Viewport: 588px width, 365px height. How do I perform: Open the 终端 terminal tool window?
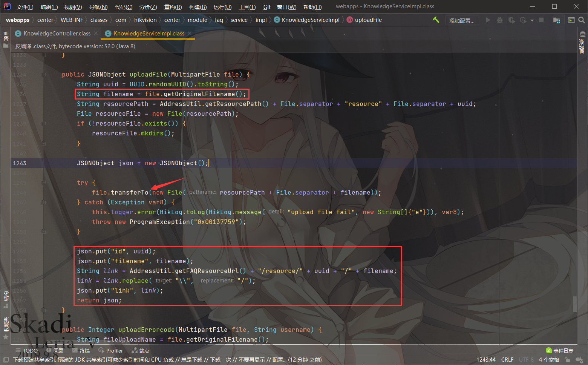[81, 351]
